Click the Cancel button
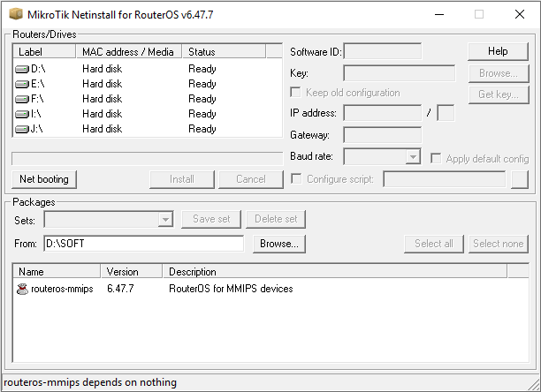Image resolution: width=541 pixels, height=392 pixels. (251, 179)
